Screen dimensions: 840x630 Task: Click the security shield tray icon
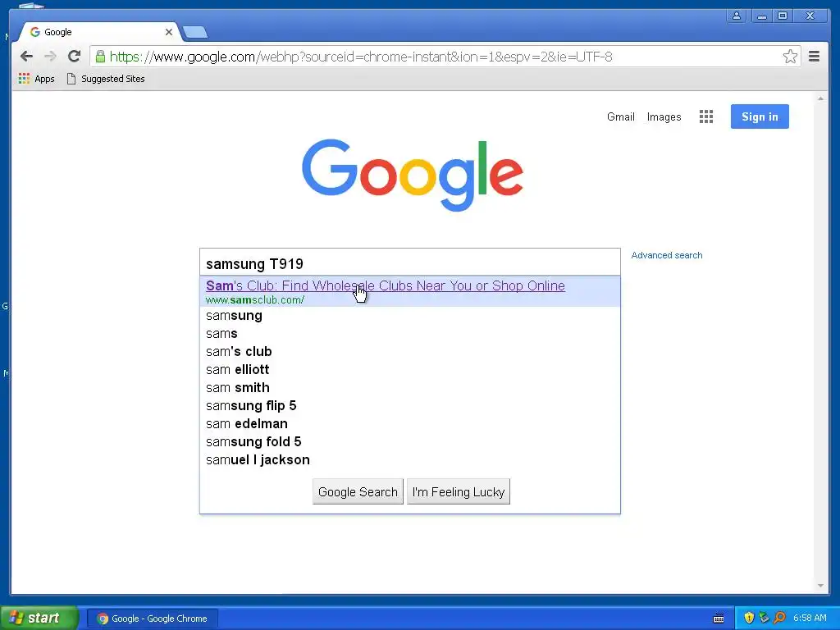(750, 619)
